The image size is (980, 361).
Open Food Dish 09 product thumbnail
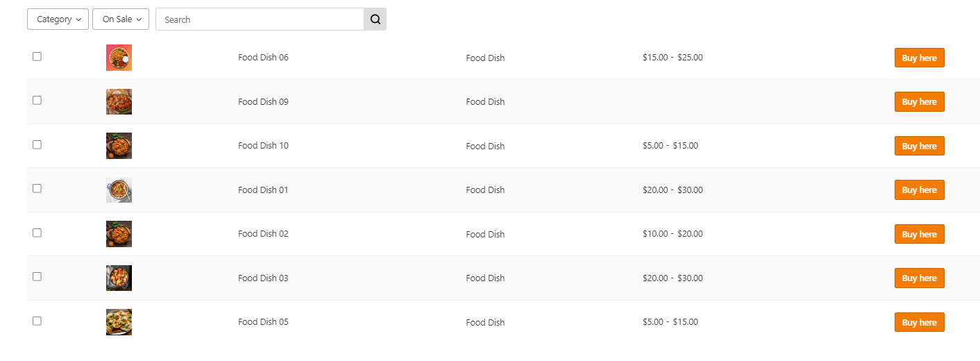click(x=119, y=101)
